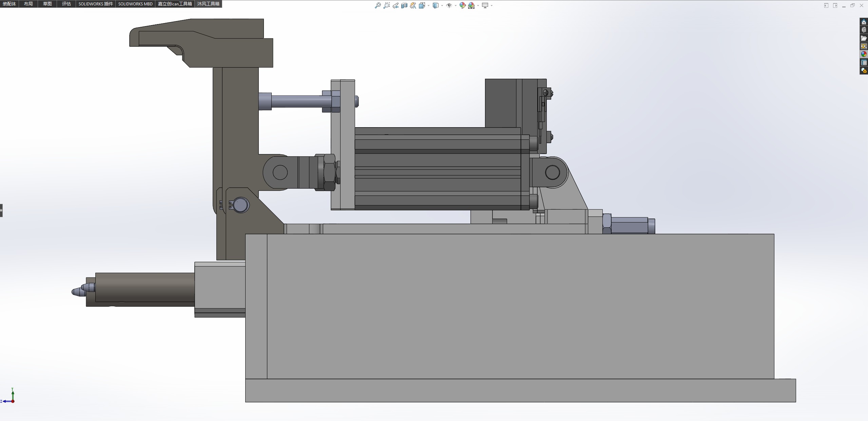
Task: Open the 评估 tab
Action: (x=66, y=4)
